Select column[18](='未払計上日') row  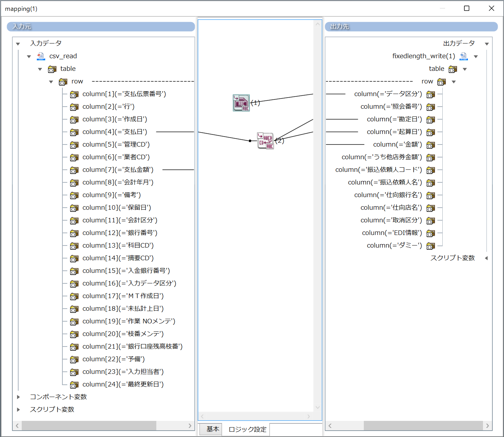(123, 309)
